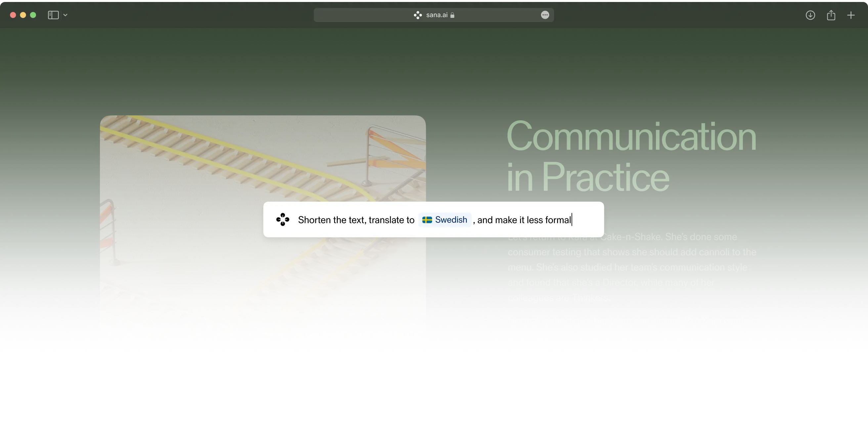This screenshot has width=868, height=433.
Task: Close the window with the red button
Action: tap(13, 15)
